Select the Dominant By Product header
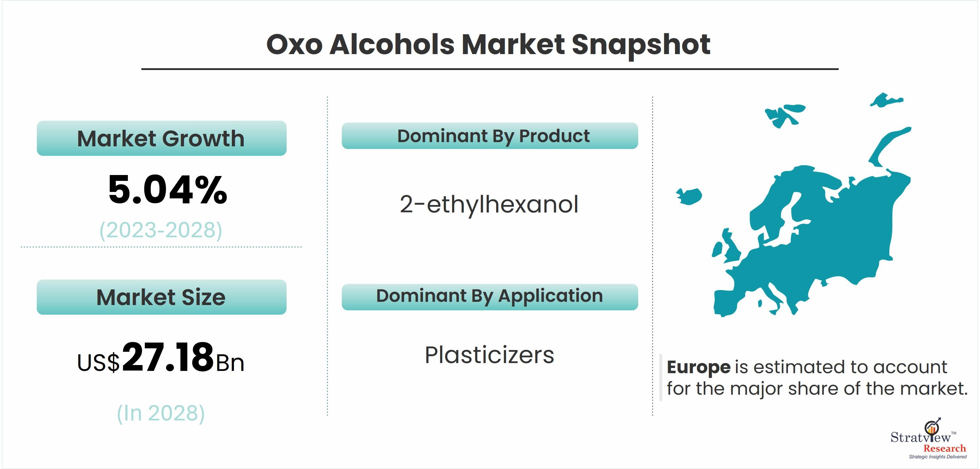The width and height of the screenshot is (980, 469). point(490,136)
